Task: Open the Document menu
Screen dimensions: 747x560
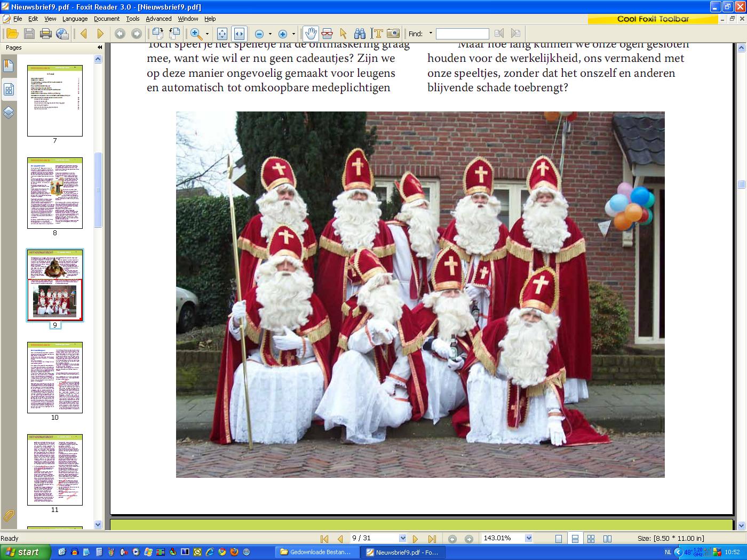Action: [107, 19]
